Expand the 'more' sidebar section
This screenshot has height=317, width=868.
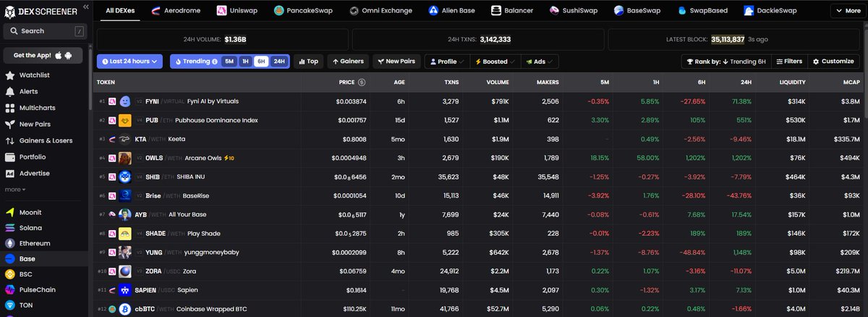(14, 190)
